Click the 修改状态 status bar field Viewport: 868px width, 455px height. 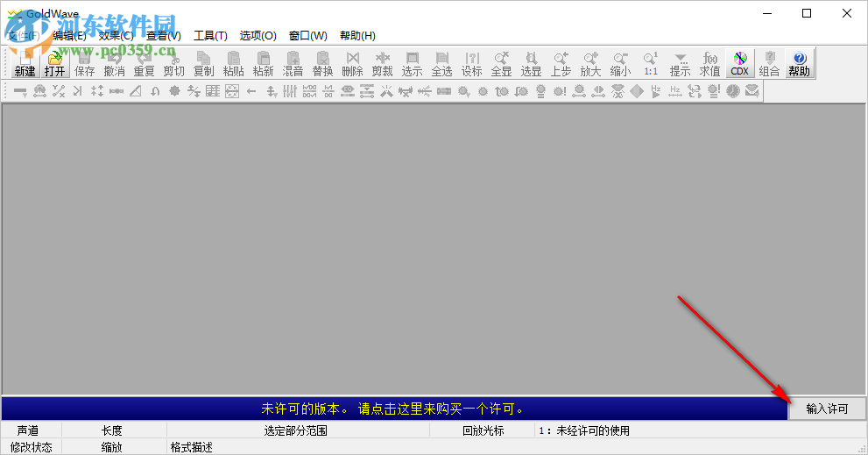pyautogui.click(x=31, y=447)
